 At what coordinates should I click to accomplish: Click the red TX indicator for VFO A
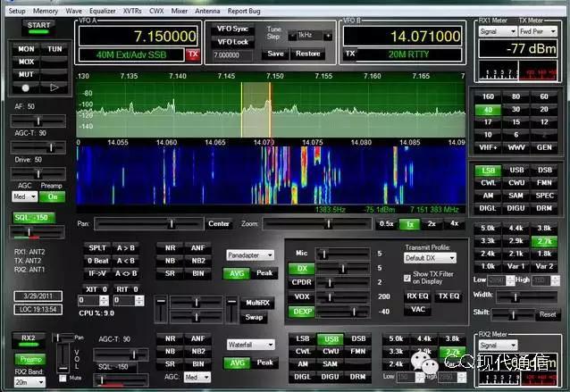[x=193, y=54]
